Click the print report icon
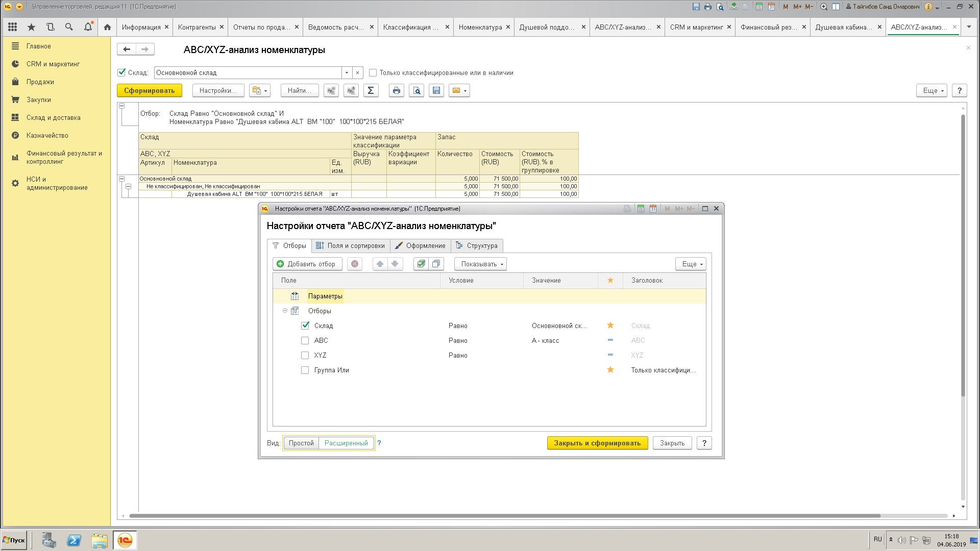Viewport: 980px width, 551px height. [397, 90]
